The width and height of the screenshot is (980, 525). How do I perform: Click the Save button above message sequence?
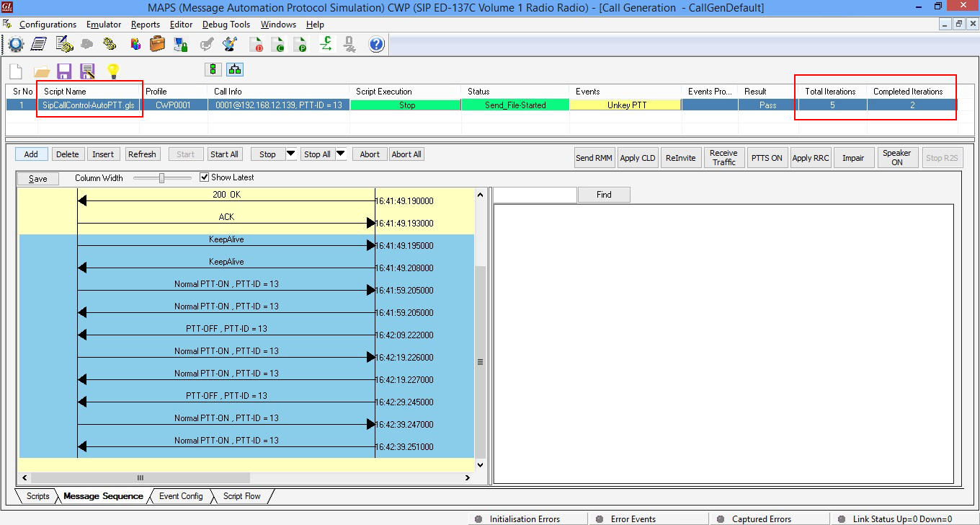[38, 178]
